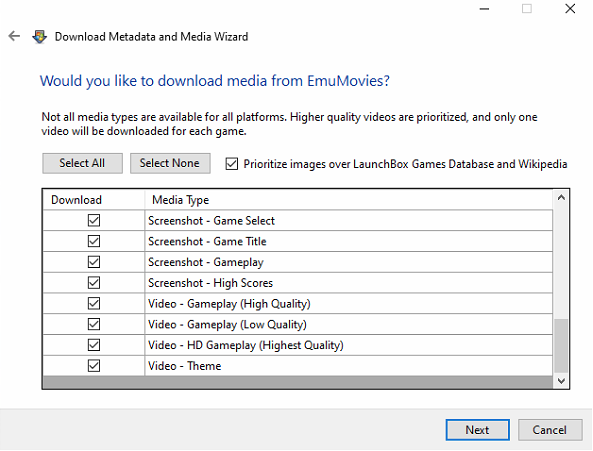Toggle Prioritize images over LaunchBox Games Database checkbox

(231, 164)
